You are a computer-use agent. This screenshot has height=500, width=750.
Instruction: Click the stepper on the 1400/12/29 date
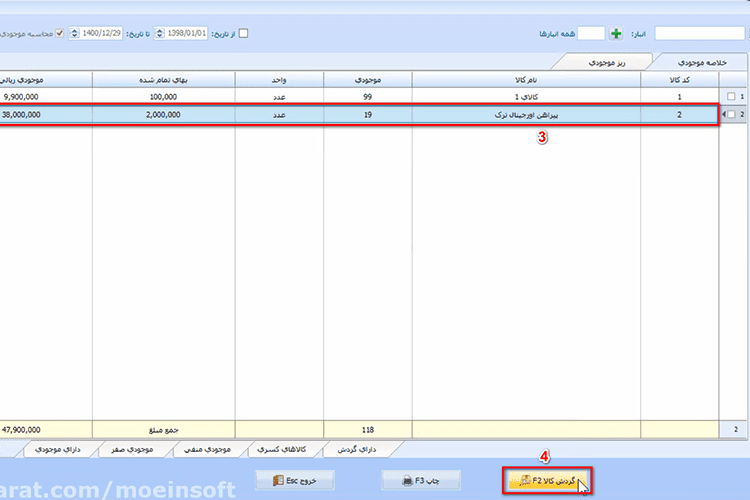pyautogui.click(x=75, y=33)
